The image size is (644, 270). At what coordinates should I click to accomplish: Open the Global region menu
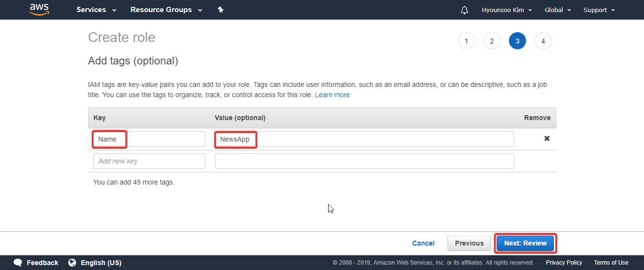[x=558, y=10]
